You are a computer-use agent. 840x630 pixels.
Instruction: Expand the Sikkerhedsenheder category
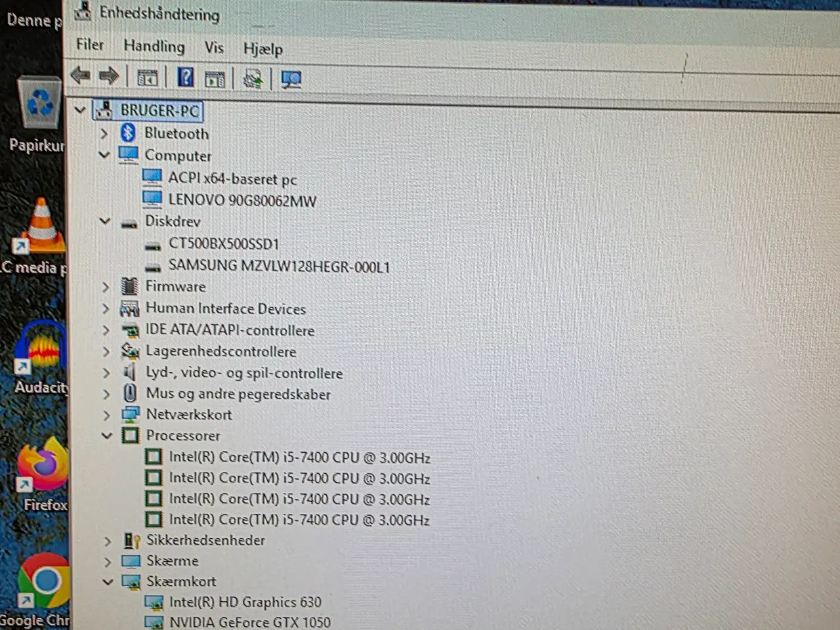pos(108,541)
